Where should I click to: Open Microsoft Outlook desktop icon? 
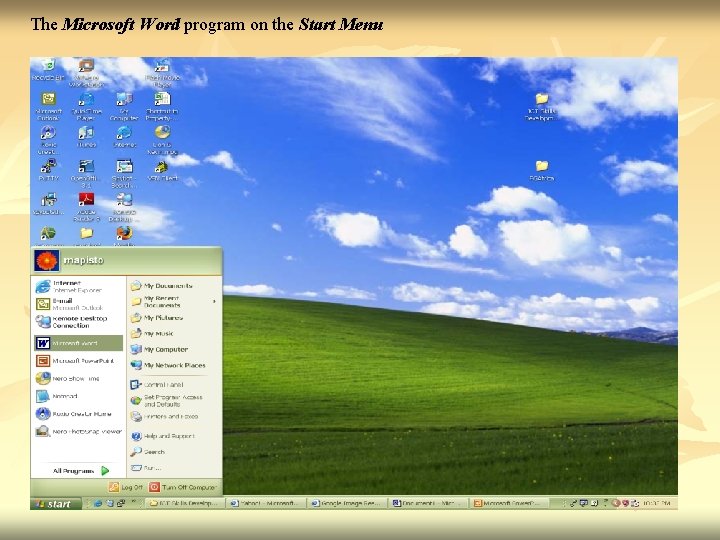pos(48,106)
